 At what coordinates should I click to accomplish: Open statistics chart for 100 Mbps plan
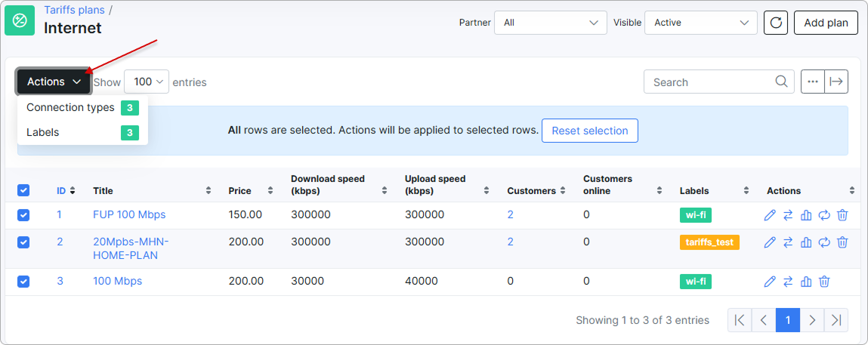coord(806,282)
